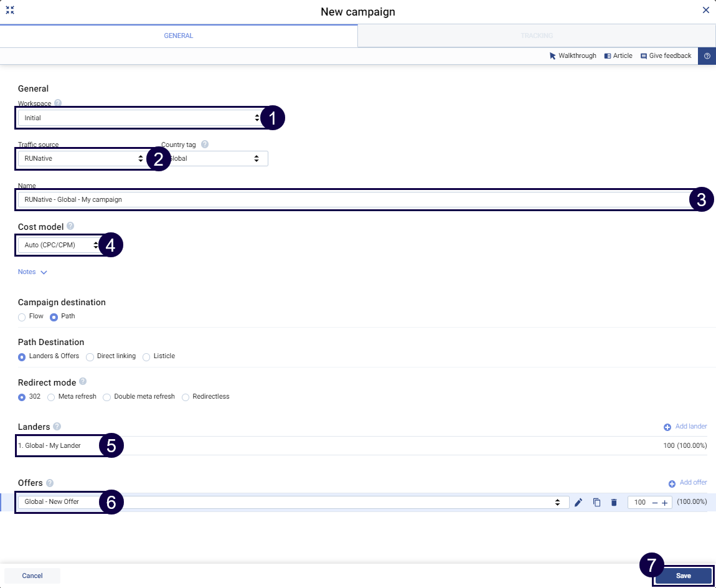716x588 pixels.
Task: Collapse the dialog using the top-left shrink icon
Action: coord(10,11)
